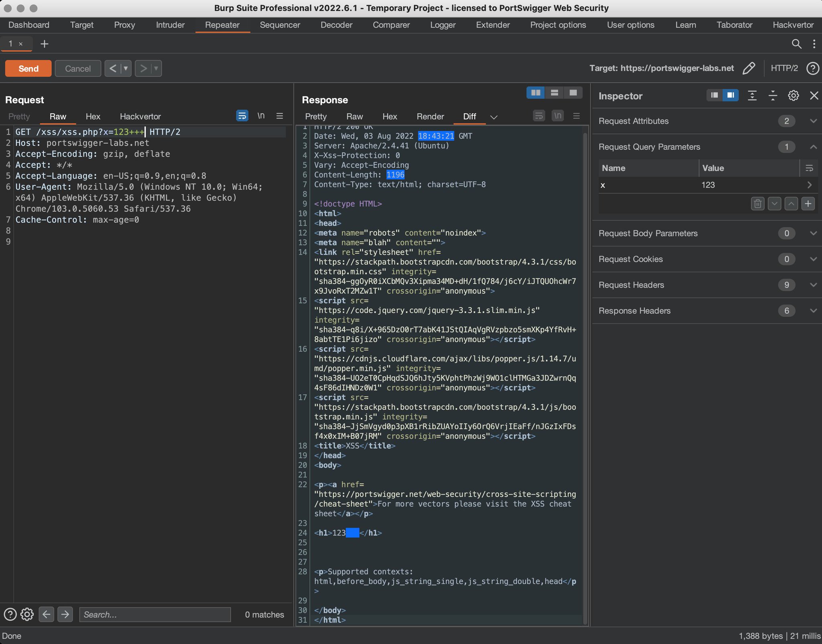Toggle request line wrap icon

pyautogui.click(x=242, y=116)
